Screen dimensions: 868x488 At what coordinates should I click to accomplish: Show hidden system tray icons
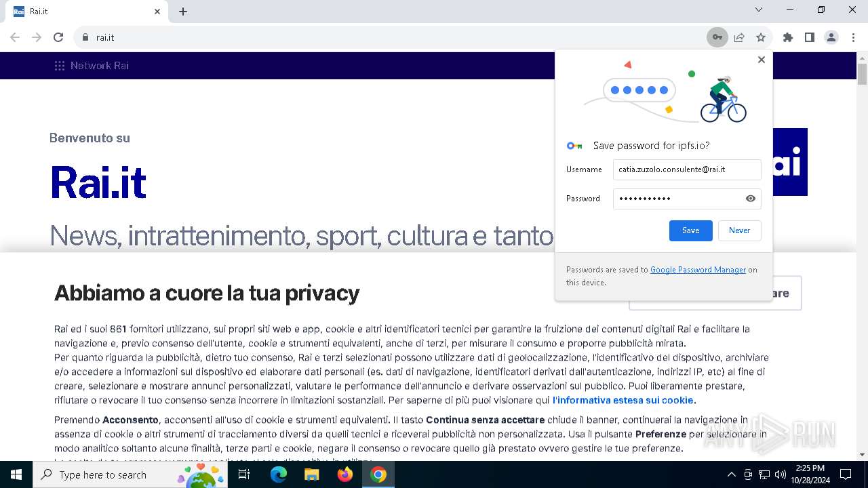[731, 474]
